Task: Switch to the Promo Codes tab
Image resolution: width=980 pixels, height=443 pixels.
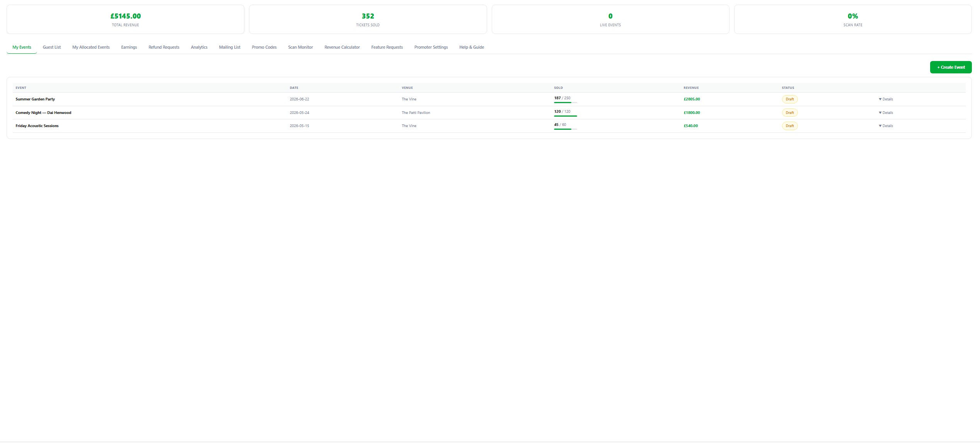Action: pyautogui.click(x=264, y=47)
